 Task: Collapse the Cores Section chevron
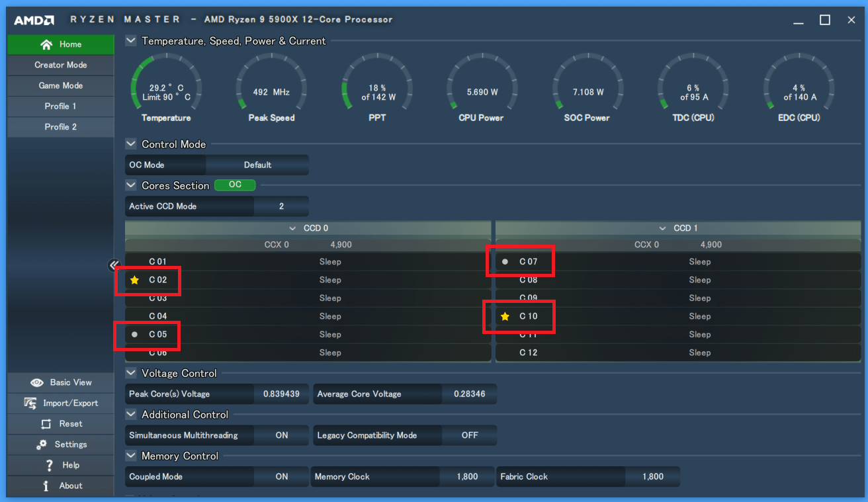[x=130, y=186]
